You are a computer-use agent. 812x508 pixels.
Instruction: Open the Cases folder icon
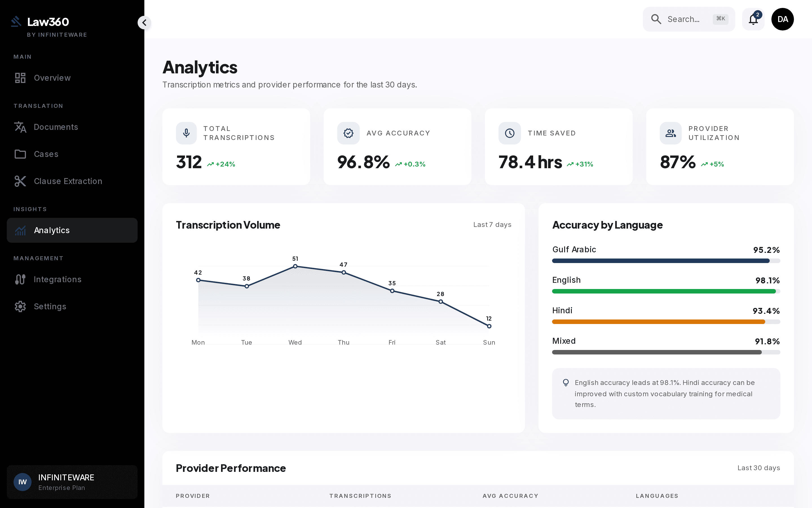(20, 154)
